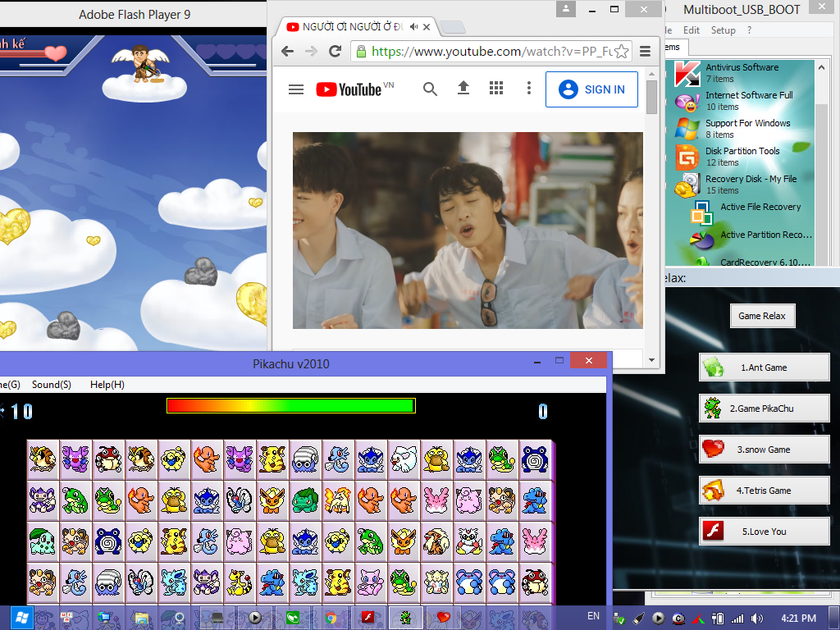Screen dimensions: 840x630
Task: Click the Omanyte tile in top row
Action: 305,459
